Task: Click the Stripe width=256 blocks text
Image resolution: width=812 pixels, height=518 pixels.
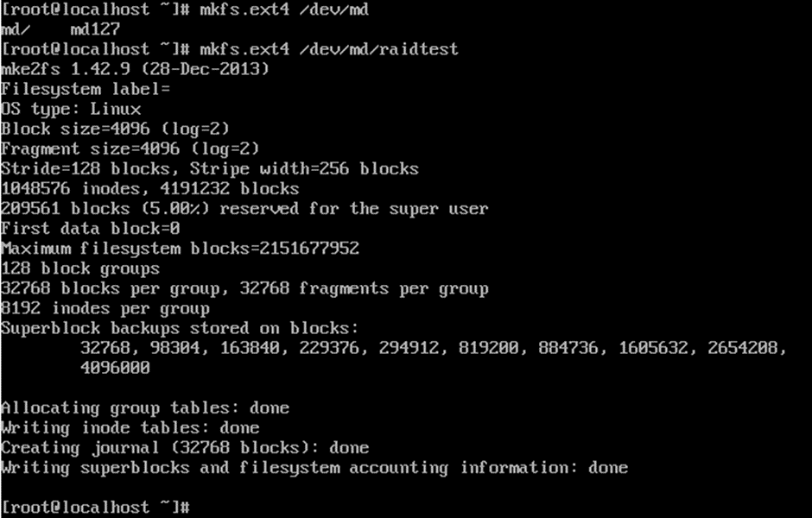Action: point(304,168)
